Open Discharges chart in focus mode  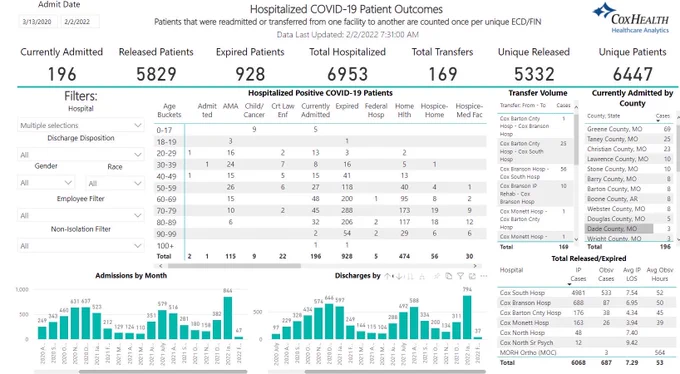tap(472, 276)
